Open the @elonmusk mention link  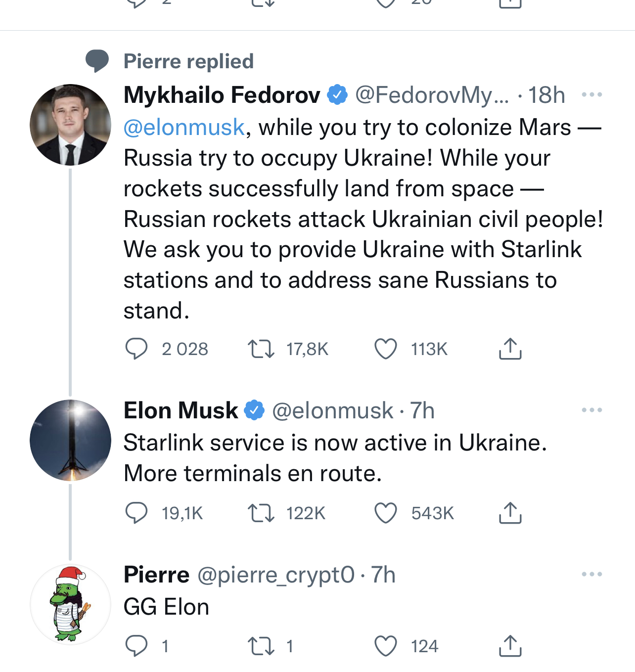pos(184,128)
